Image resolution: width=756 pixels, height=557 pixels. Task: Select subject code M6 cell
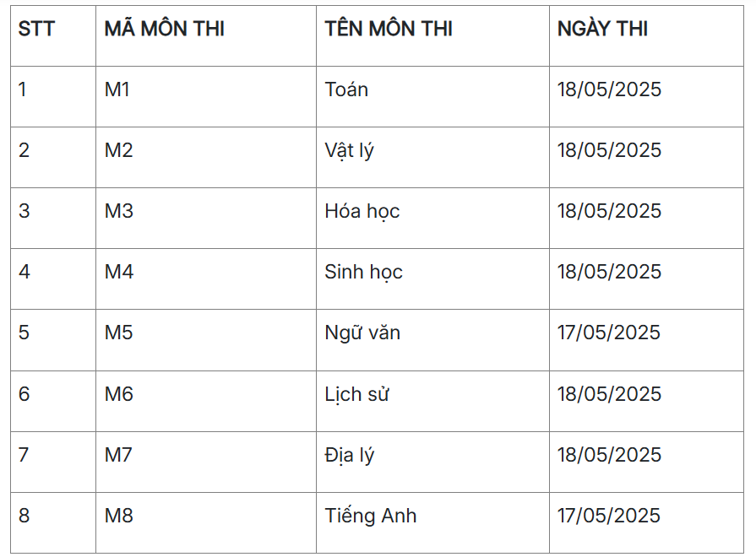pyautogui.click(x=119, y=394)
